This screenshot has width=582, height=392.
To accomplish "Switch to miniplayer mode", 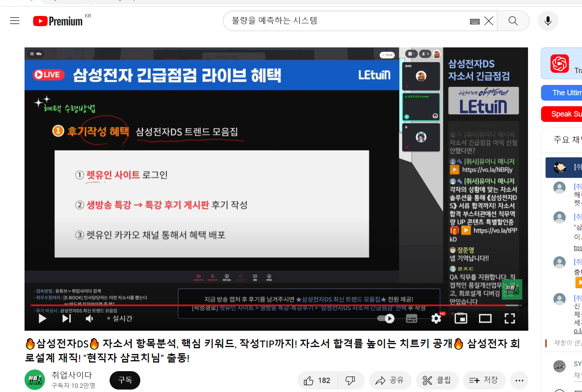I will point(461,318).
